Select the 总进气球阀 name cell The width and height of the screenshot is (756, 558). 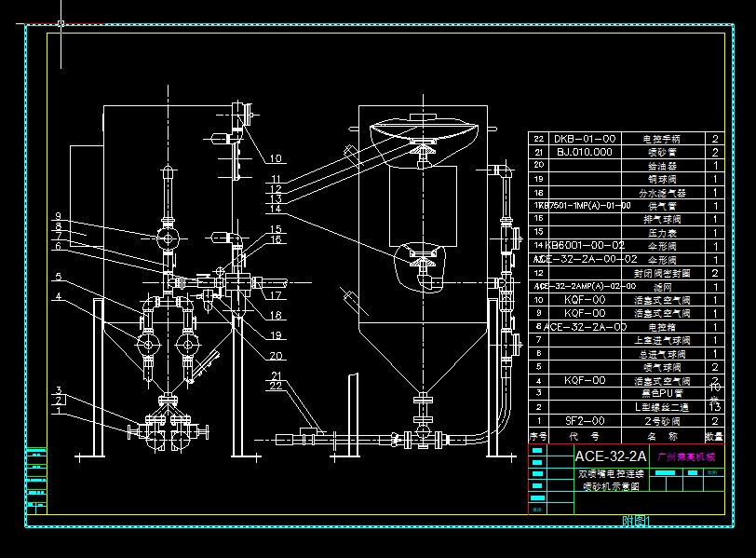click(x=662, y=354)
